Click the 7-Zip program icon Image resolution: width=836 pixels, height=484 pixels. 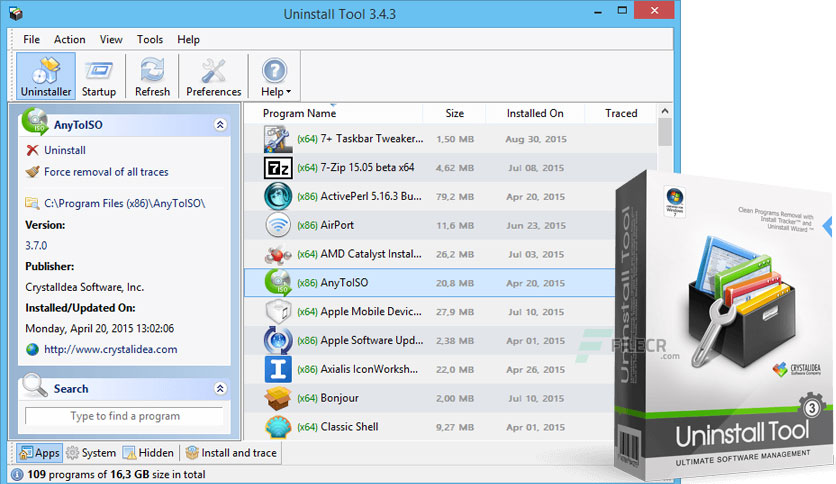(x=278, y=168)
